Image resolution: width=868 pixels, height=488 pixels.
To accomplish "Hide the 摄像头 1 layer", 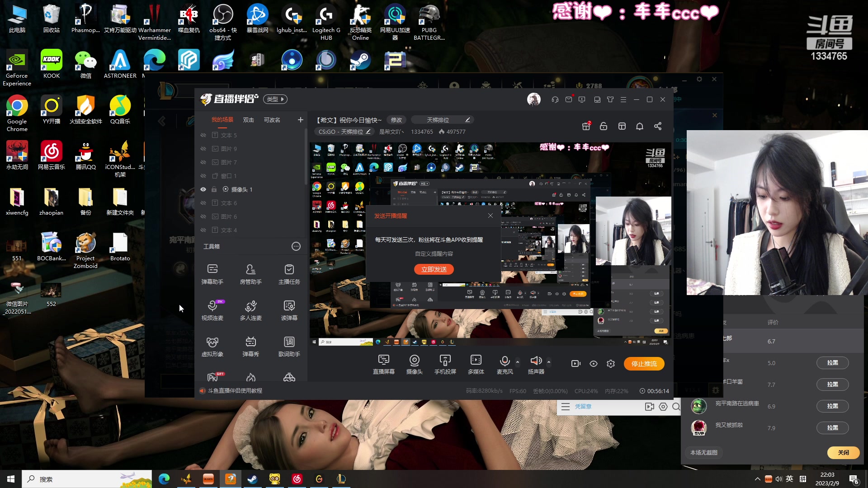I will click(x=203, y=189).
